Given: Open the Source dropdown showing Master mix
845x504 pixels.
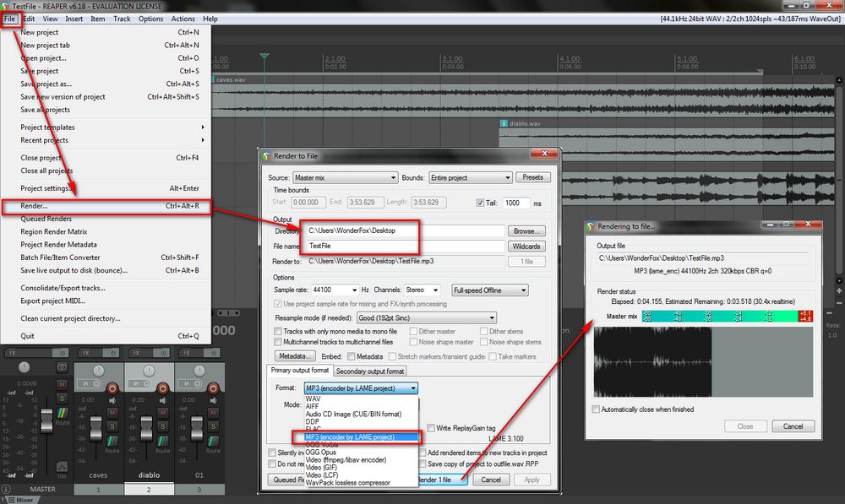Looking at the screenshot, I should click(x=345, y=177).
